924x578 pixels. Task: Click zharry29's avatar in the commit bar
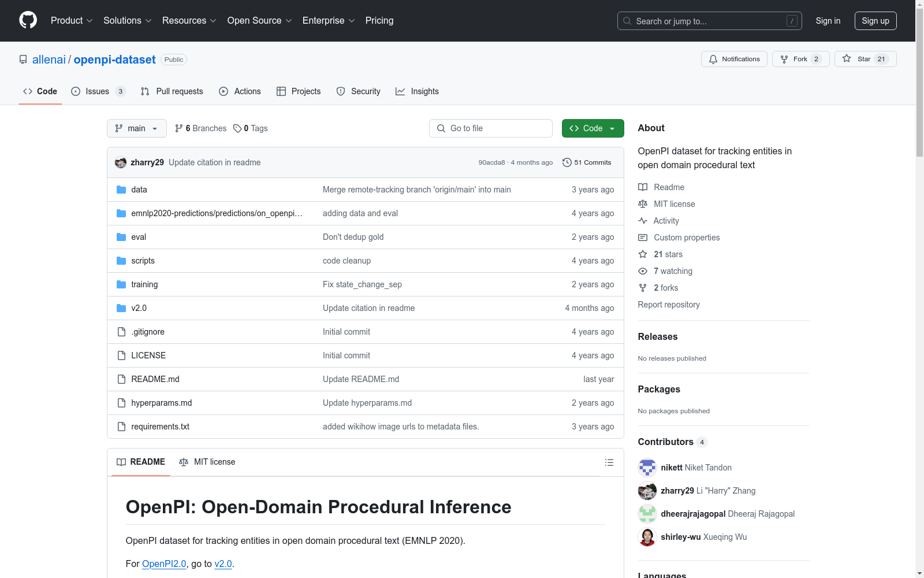point(121,162)
